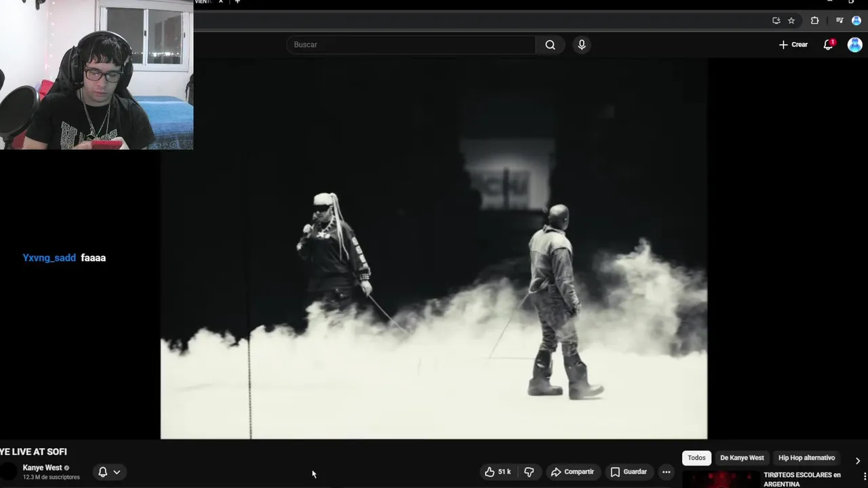The height and width of the screenshot is (488, 868).
Task: Focus the Buscar search field
Action: pyautogui.click(x=411, y=45)
